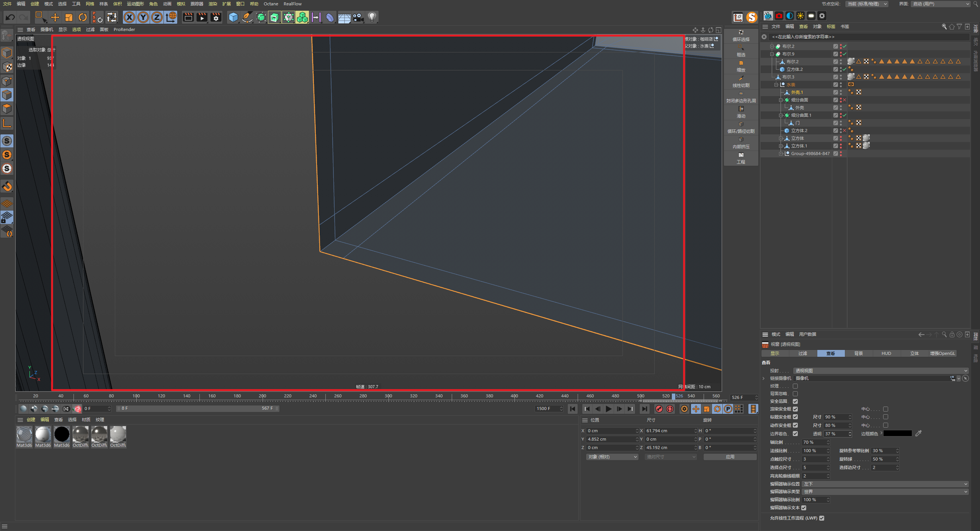Screen dimensions: 980x531
Task: Enable the 背面忽略 checkbox
Action: tap(795, 394)
